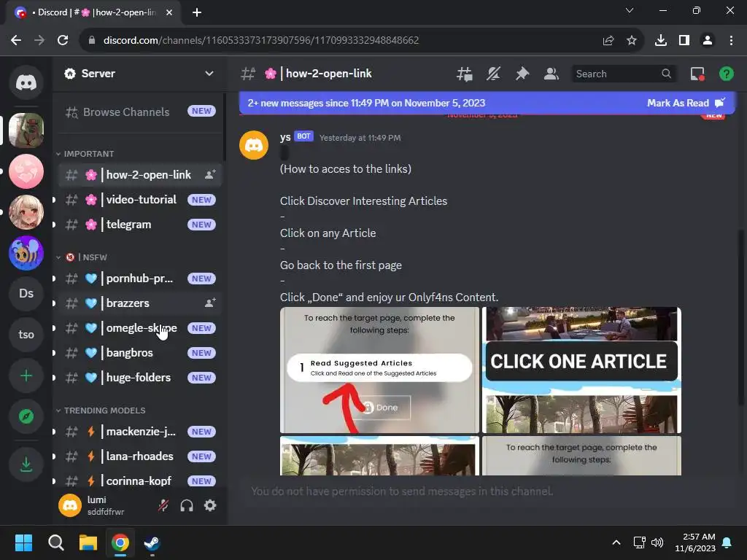
Task: Open Chrome profile icon
Action: tap(708, 41)
